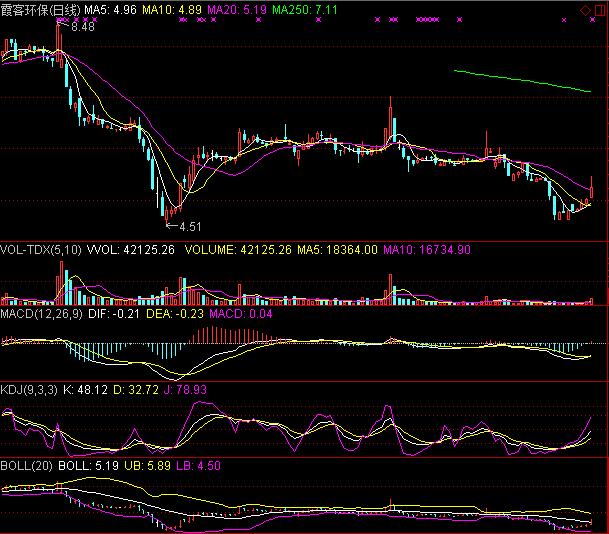Click the MA20: 5.19 label

point(237,10)
